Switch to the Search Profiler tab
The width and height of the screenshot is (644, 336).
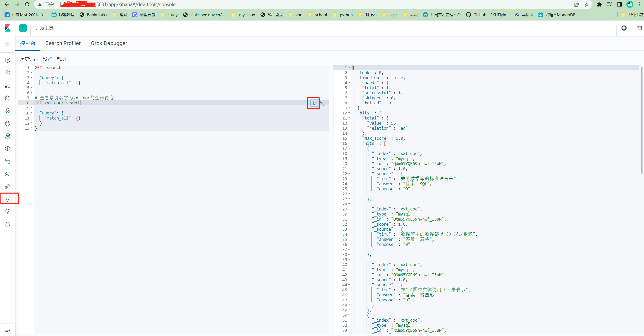tap(63, 43)
